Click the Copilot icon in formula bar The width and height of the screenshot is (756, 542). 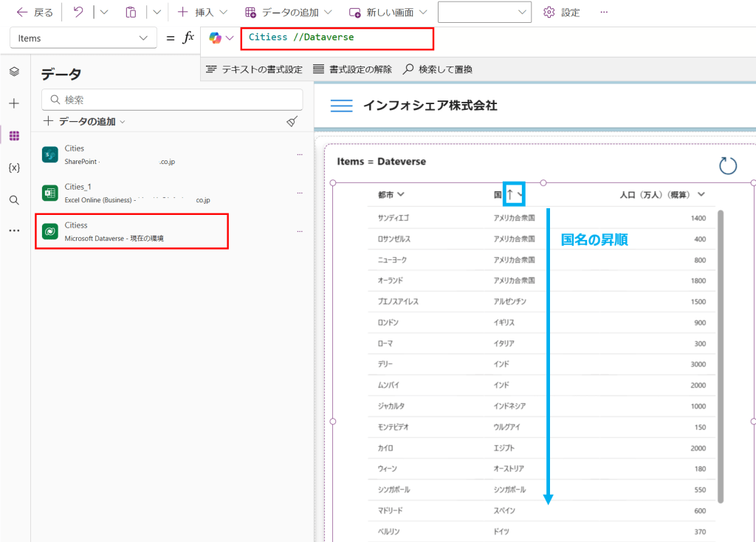point(216,38)
